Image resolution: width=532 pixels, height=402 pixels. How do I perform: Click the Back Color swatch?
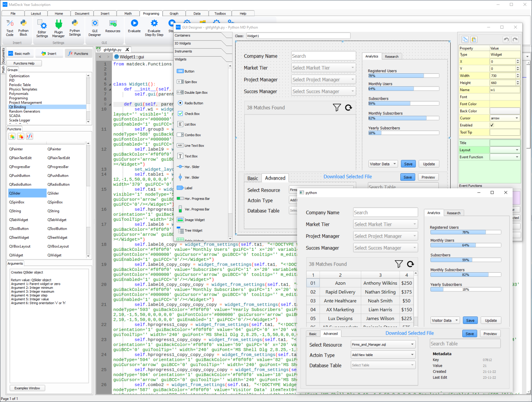[x=505, y=111]
